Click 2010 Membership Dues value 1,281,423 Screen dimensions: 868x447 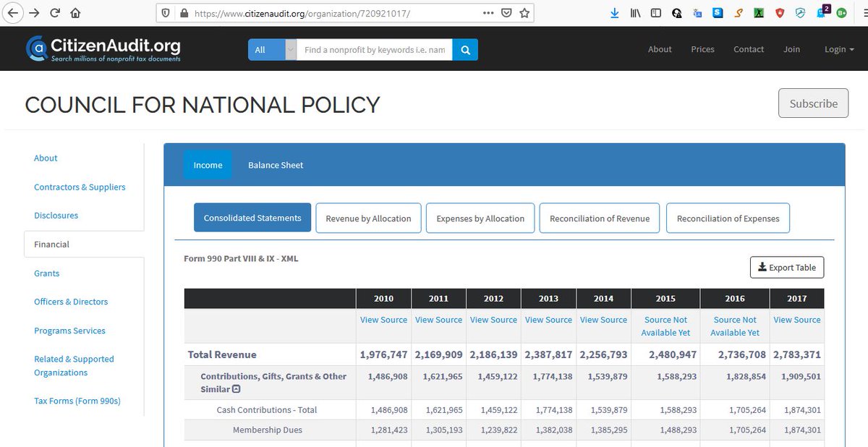[x=389, y=430]
